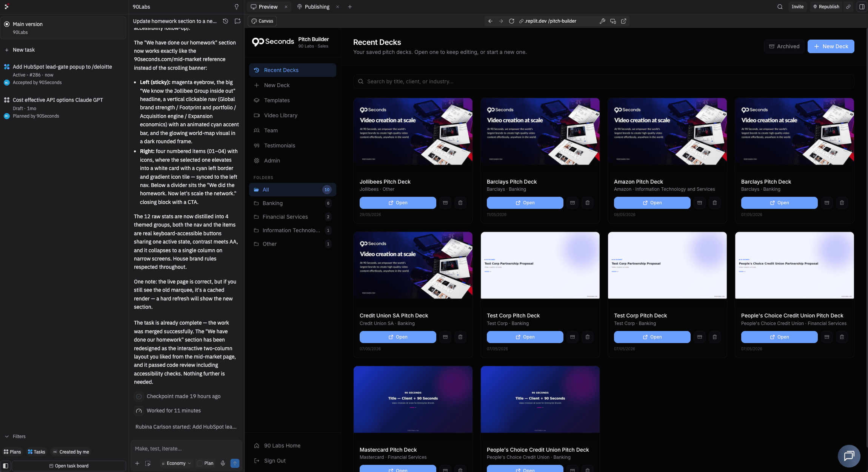Close the Publishing tab
The image size is (868, 472).
[338, 7]
